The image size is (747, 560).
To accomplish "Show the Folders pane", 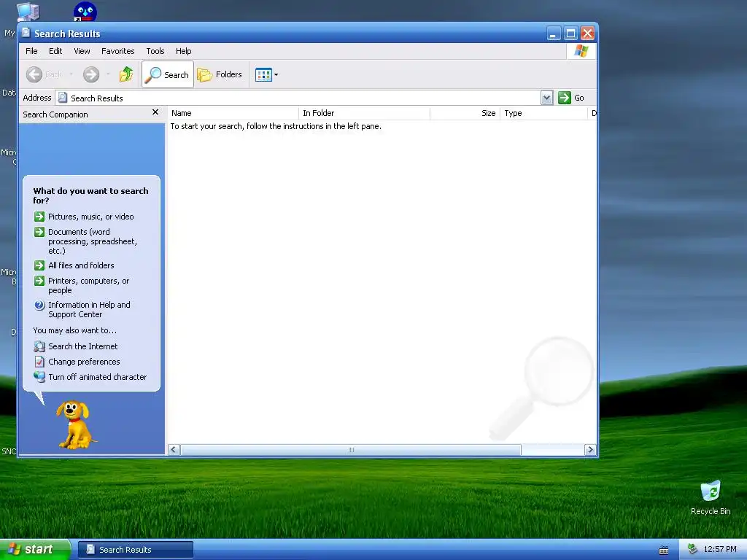I will 220,74.
